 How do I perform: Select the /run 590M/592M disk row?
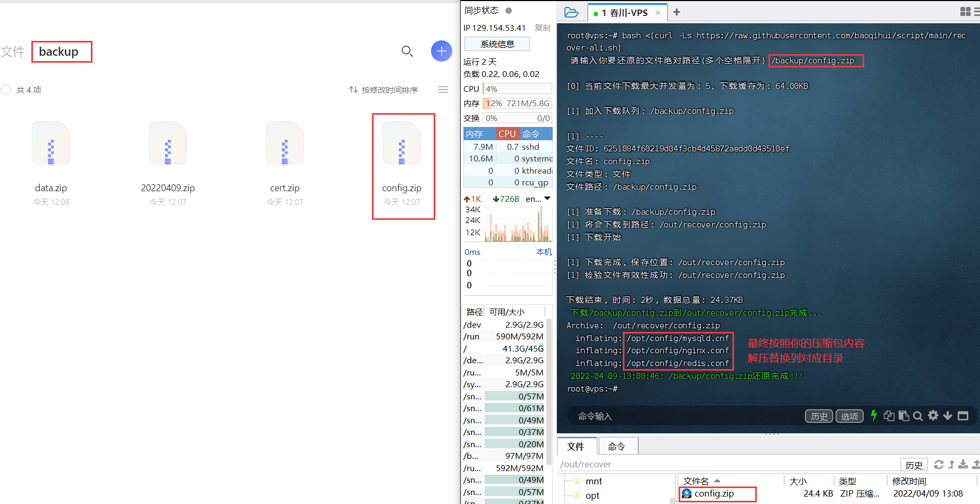(504, 336)
